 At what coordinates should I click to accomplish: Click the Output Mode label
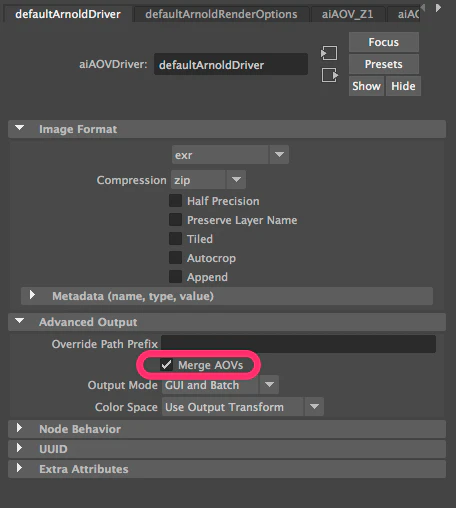pyautogui.click(x=122, y=385)
